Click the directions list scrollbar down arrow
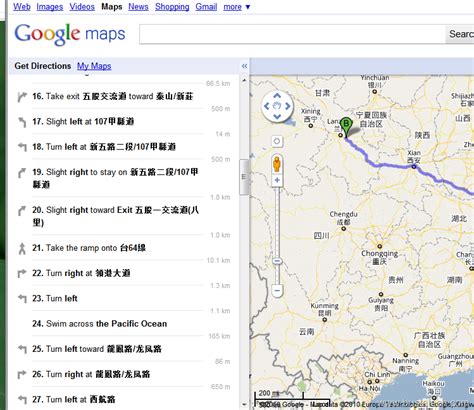 click(x=244, y=405)
